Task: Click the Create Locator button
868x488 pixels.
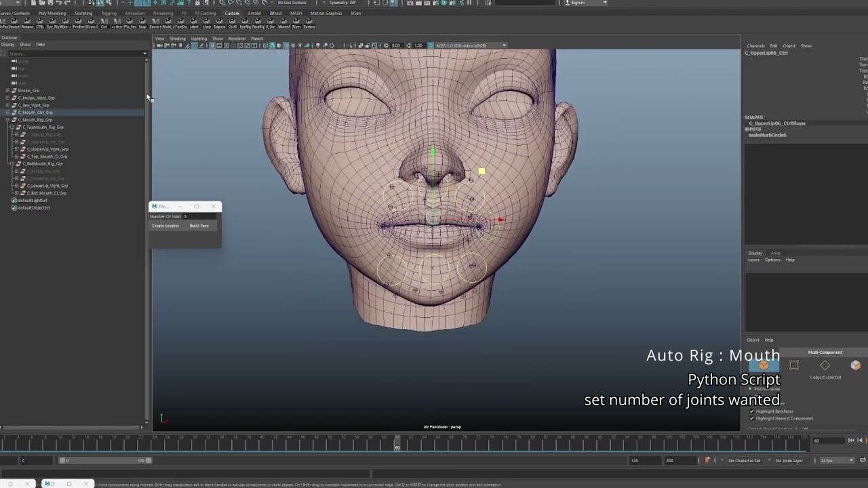Action: point(165,226)
